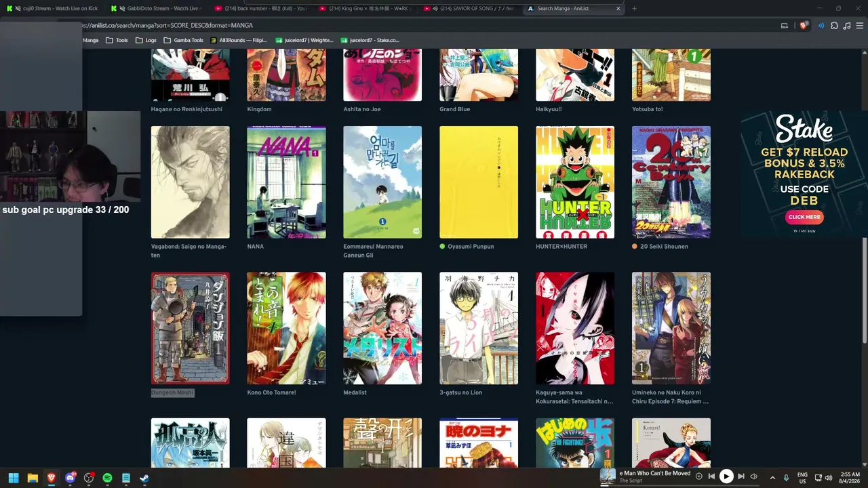Click the Brave Shields icon in address bar
This screenshot has height=488, width=868.
click(804, 26)
